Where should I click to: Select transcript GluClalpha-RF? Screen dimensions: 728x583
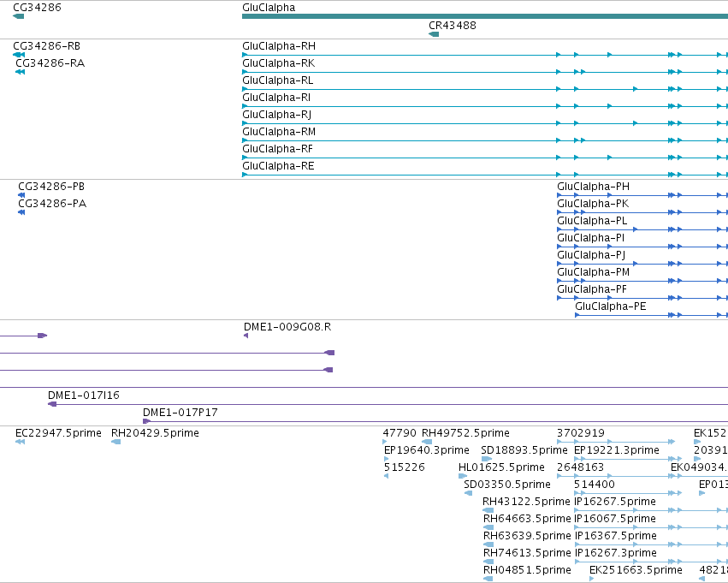[x=485, y=158]
